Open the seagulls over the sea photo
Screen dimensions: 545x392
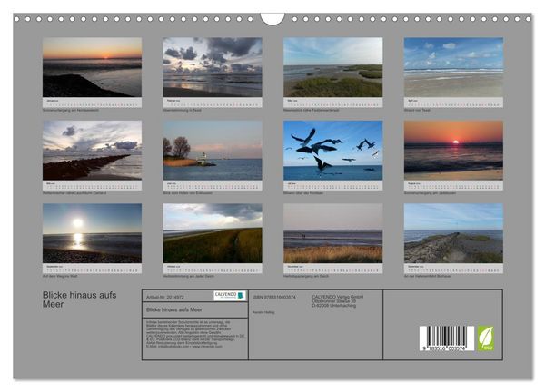[333, 150]
